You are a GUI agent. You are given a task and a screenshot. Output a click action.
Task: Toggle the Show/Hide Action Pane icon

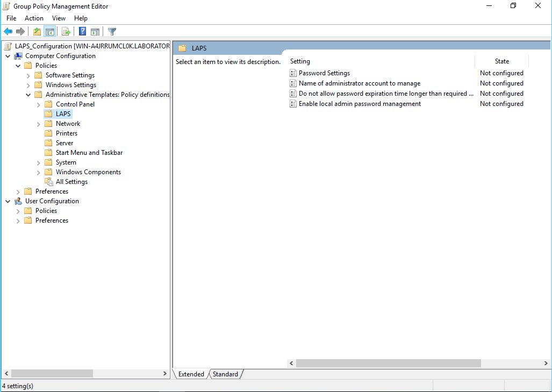point(95,32)
